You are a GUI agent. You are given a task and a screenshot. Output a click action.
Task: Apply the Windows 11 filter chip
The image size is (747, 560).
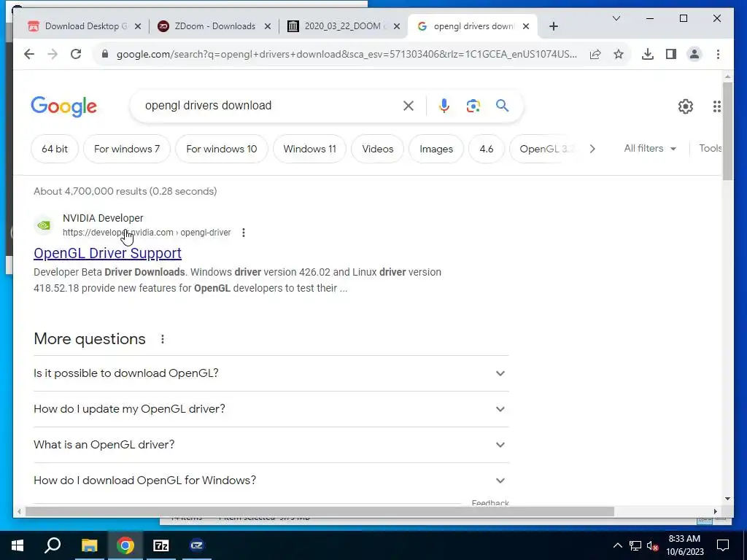(309, 149)
